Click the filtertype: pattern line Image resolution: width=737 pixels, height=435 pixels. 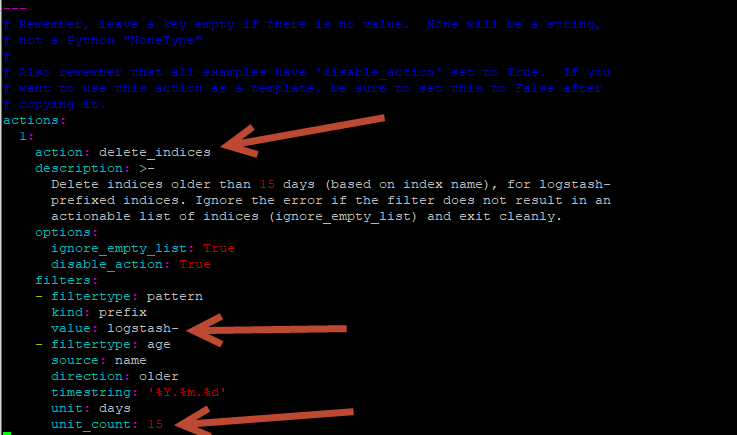(119, 296)
